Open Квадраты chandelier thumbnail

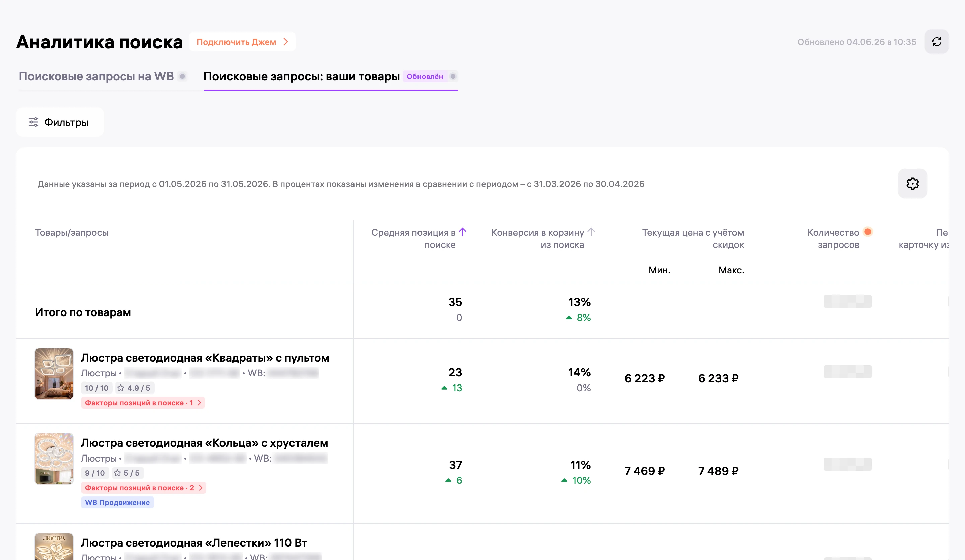[x=54, y=373]
